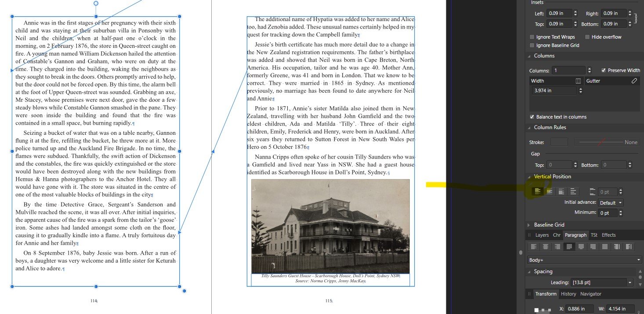644x314 pixels.
Task: Click the Minimum advance stepper arrows
Action: (621, 213)
